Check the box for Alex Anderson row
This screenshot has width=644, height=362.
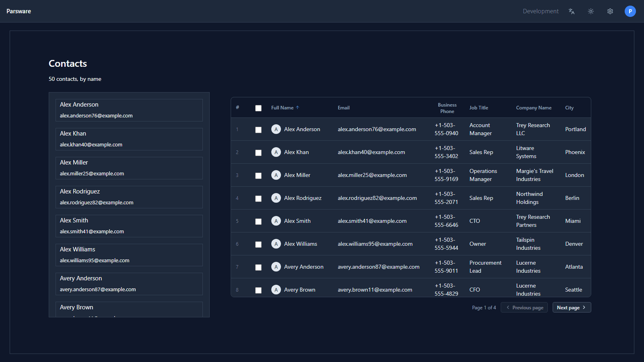[x=258, y=130]
